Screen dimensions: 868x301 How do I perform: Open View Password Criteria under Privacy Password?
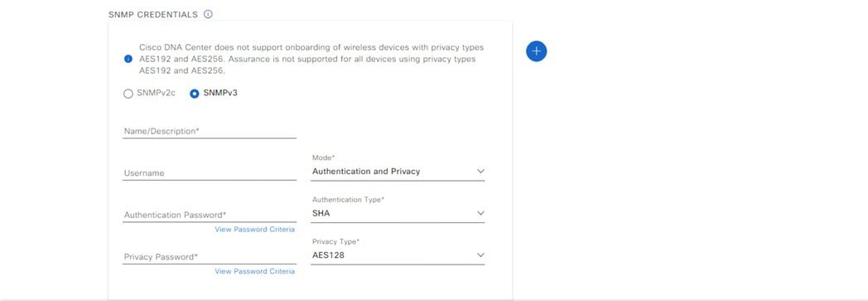254,271
